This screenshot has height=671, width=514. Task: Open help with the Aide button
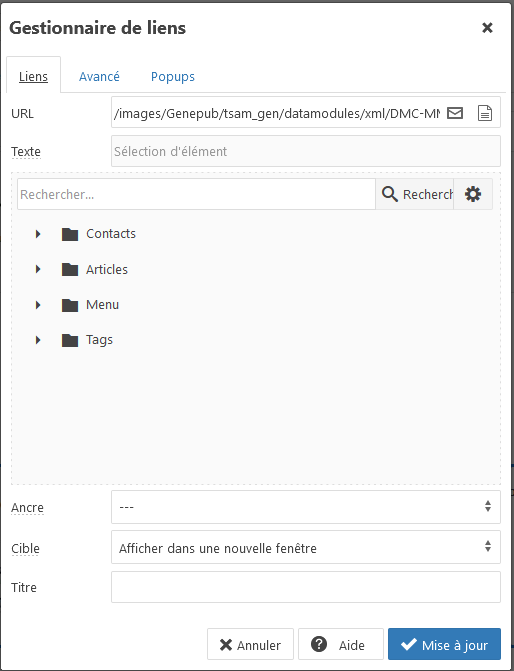341,644
